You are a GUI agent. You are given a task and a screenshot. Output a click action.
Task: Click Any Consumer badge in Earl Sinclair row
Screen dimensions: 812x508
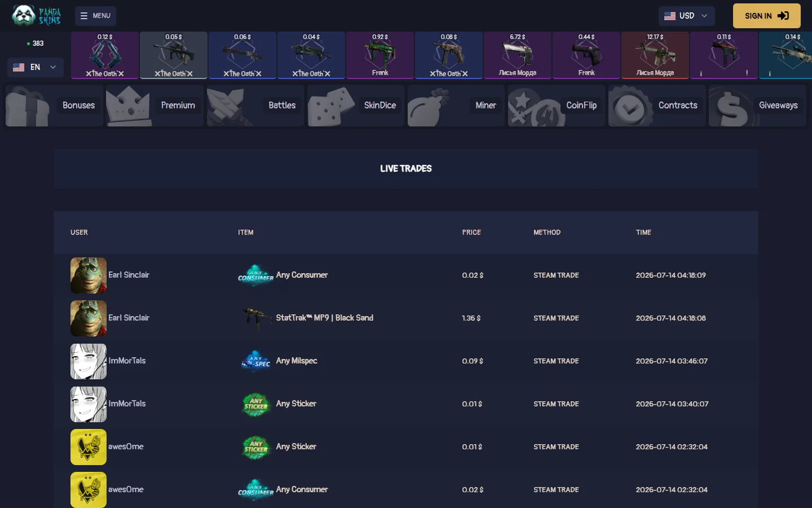(x=255, y=275)
